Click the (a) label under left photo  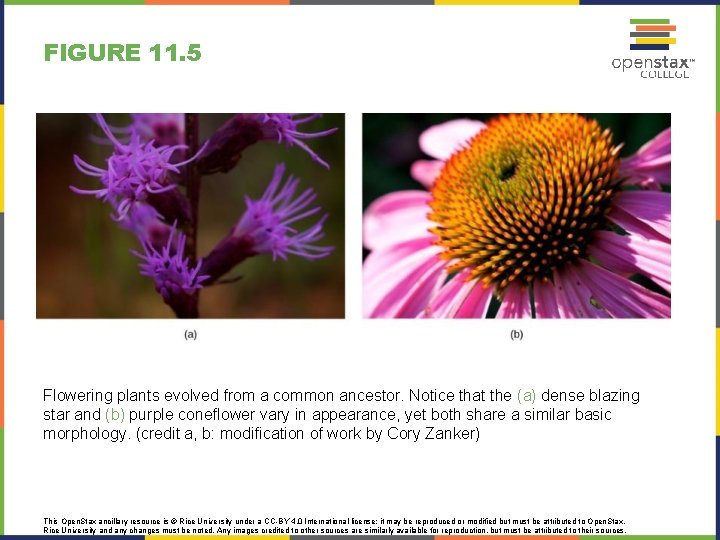191,334
